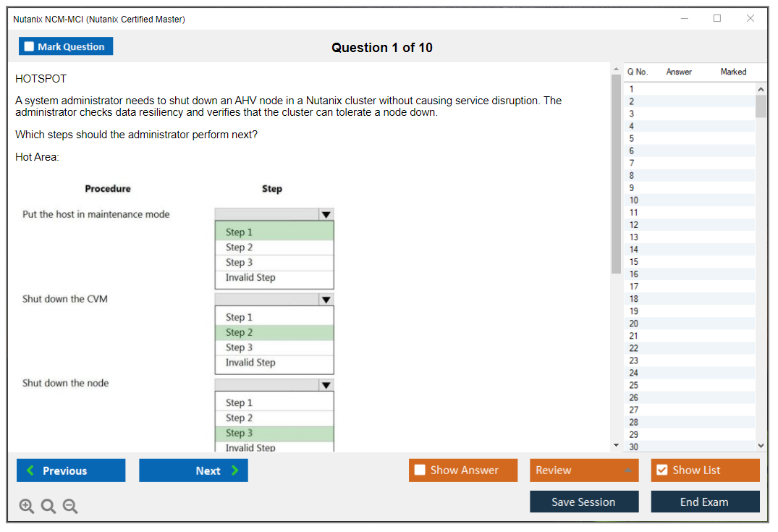This screenshot has width=778, height=532.
Task: Click the Save Session button
Action: tap(583, 502)
